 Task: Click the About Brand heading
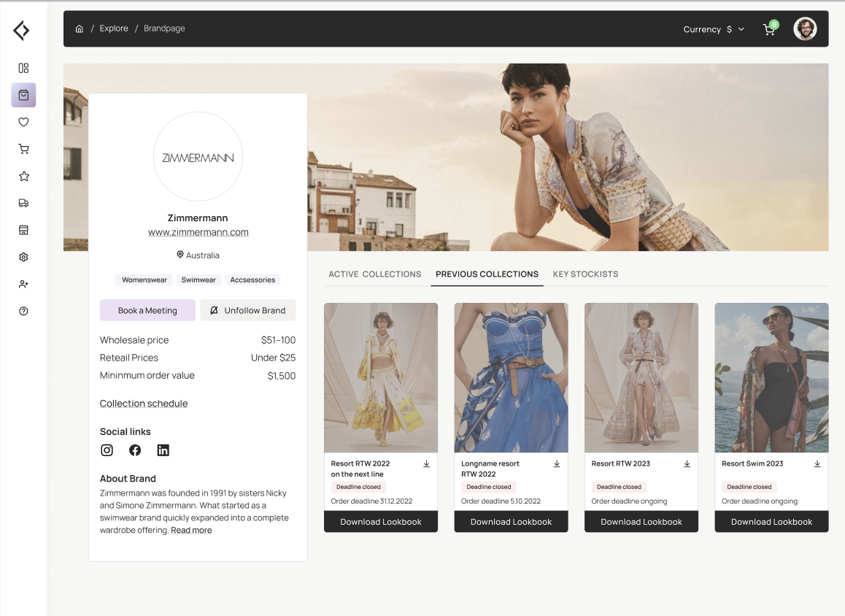tap(128, 479)
